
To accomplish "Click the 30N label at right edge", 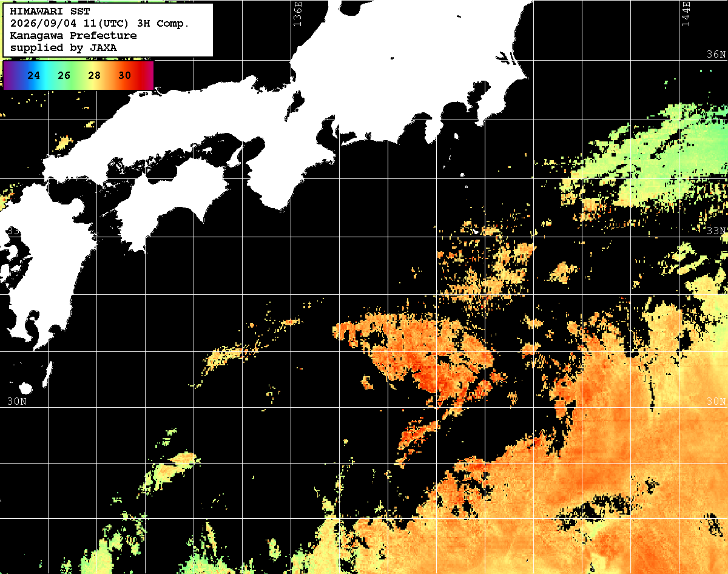I will point(716,402).
